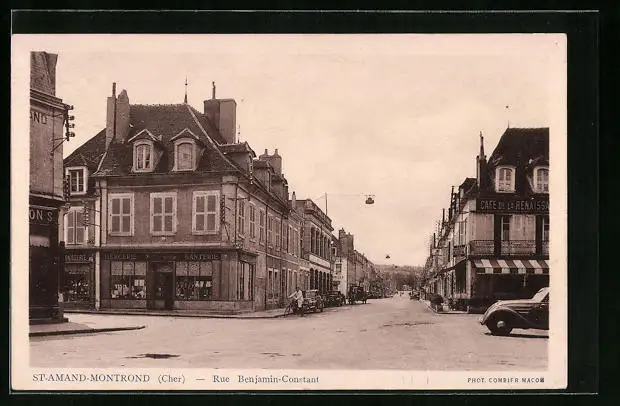Select the left dormer window on corner building
Image resolution: width=620 pixels, height=406 pixels.
[x=143, y=156]
